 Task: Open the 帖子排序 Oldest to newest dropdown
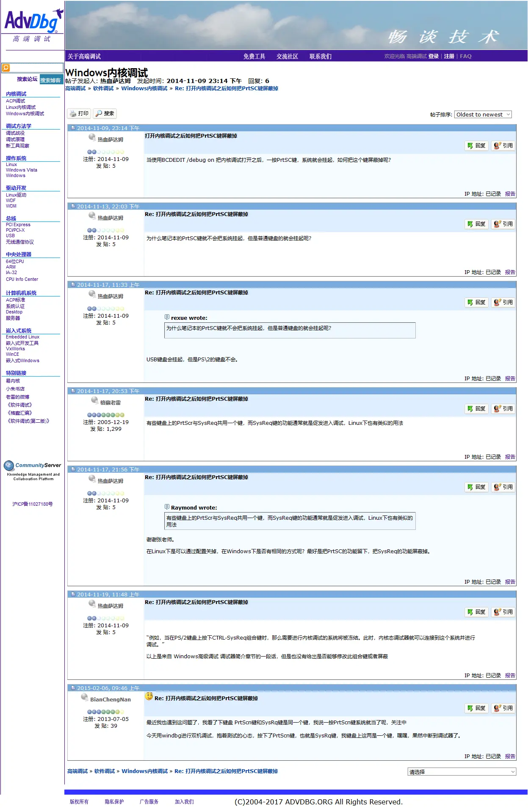pyautogui.click(x=483, y=114)
